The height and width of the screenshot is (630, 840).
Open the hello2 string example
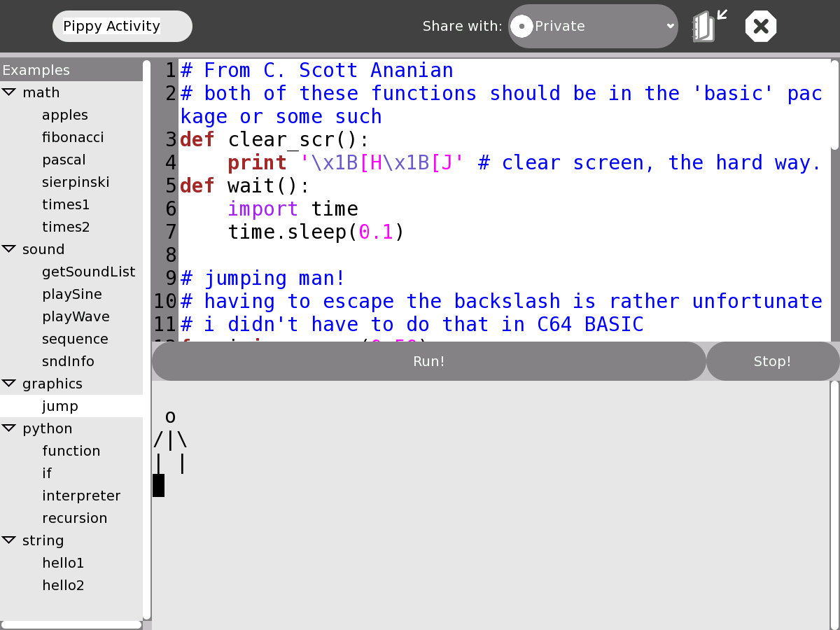click(x=63, y=585)
